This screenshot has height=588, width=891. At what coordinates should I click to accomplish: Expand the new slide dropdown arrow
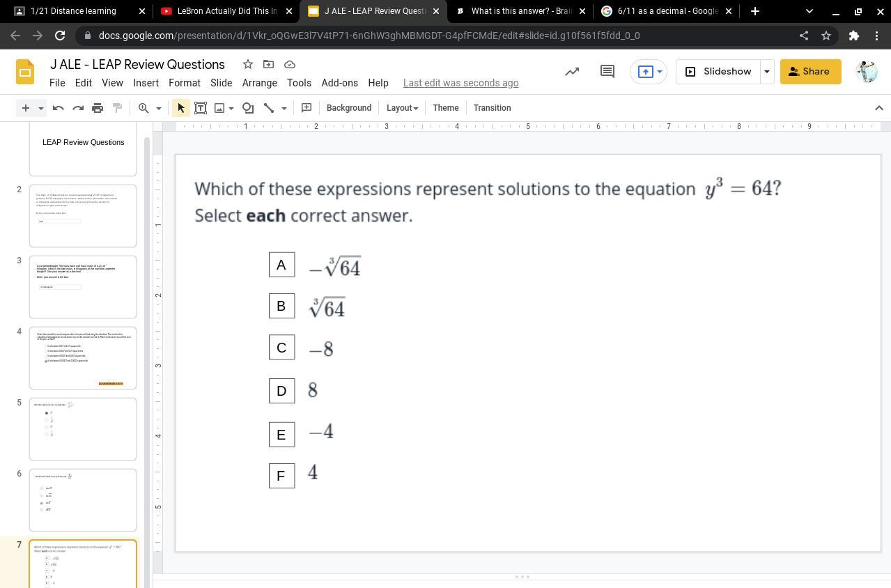[41, 108]
